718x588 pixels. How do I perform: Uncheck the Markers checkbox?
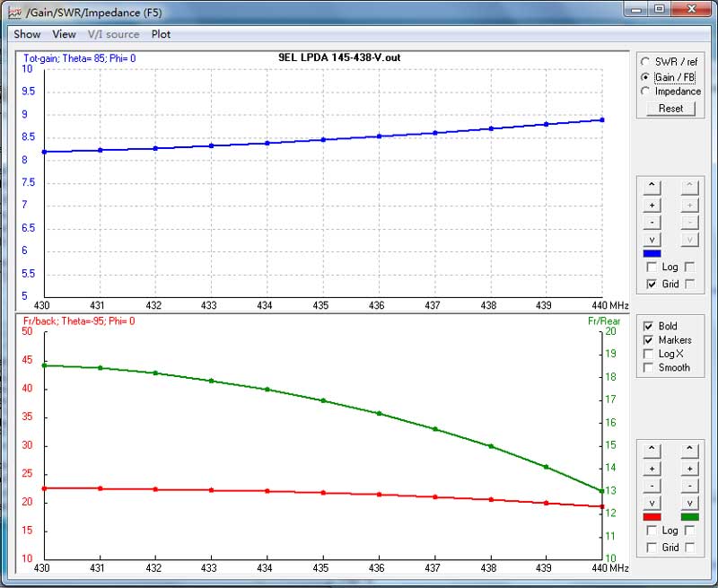648,340
